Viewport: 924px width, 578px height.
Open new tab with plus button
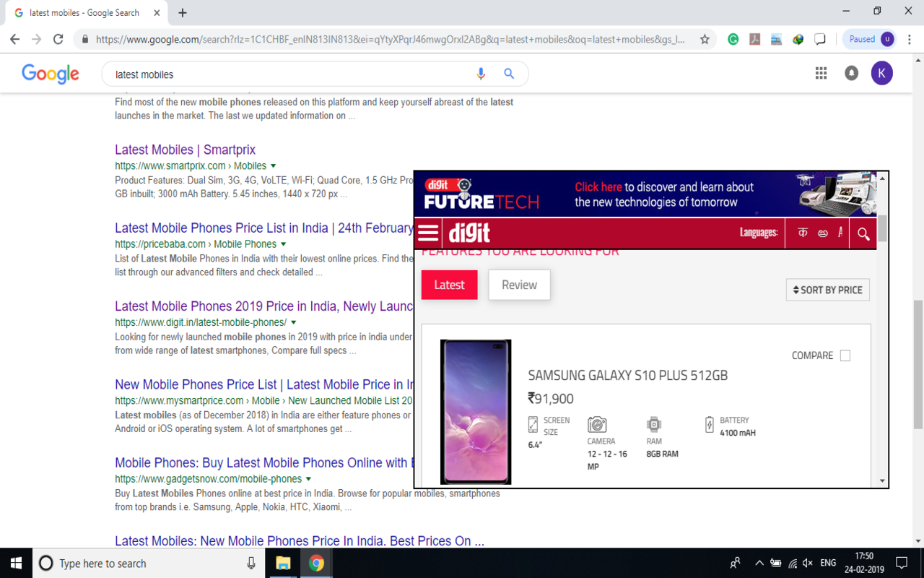coord(183,12)
